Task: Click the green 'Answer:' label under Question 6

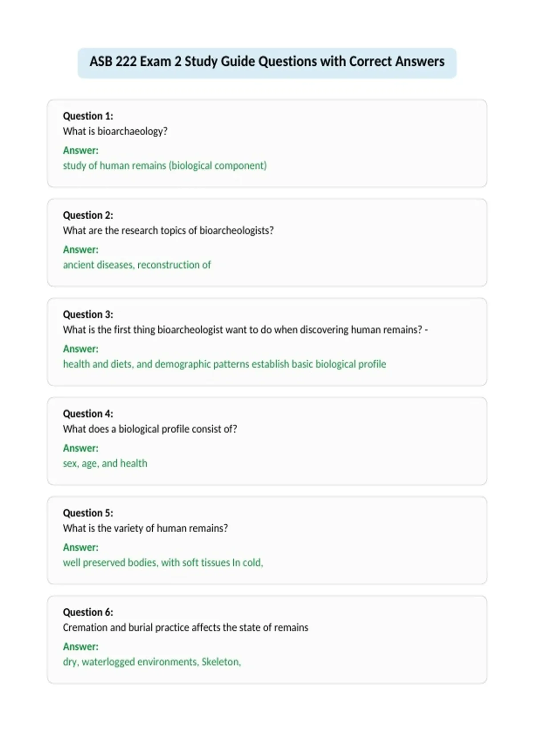Action: pos(81,646)
